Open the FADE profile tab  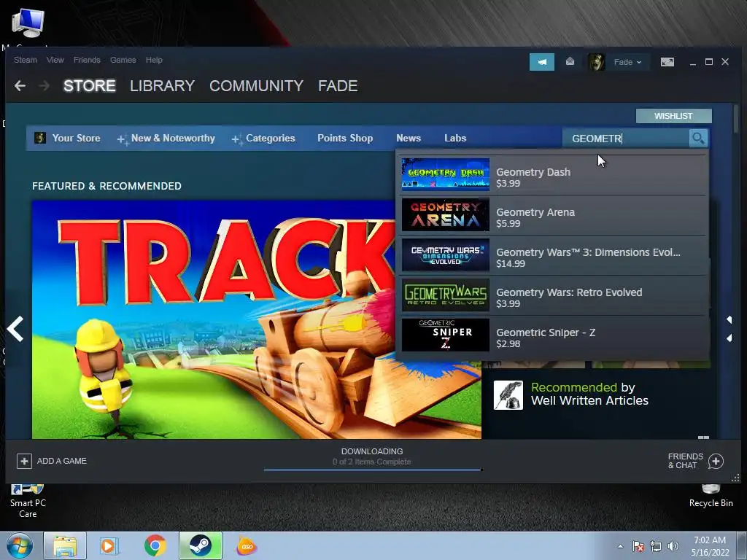(338, 86)
